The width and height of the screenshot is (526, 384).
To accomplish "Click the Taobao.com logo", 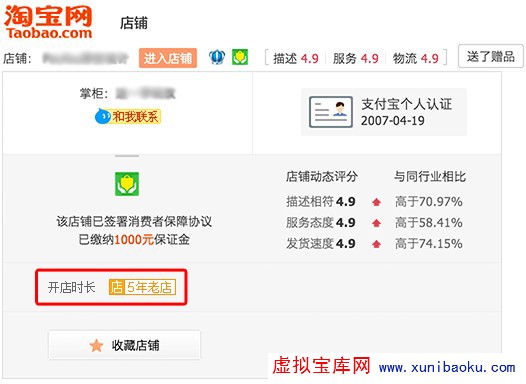I will click(x=48, y=22).
